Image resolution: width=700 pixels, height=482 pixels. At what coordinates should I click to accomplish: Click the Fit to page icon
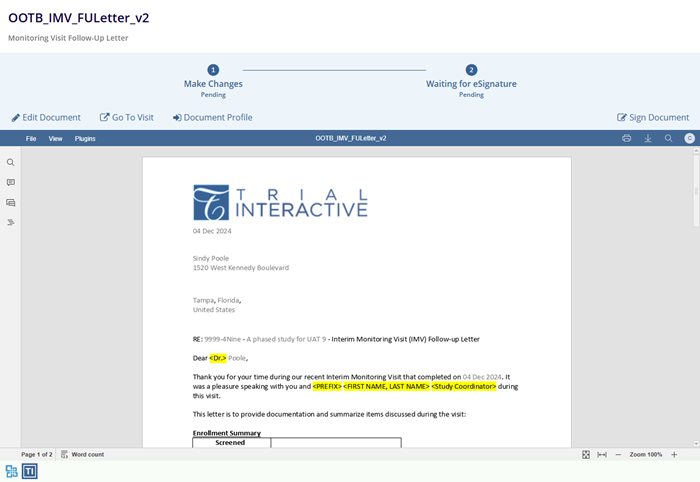pyautogui.click(x=586, y=454)
